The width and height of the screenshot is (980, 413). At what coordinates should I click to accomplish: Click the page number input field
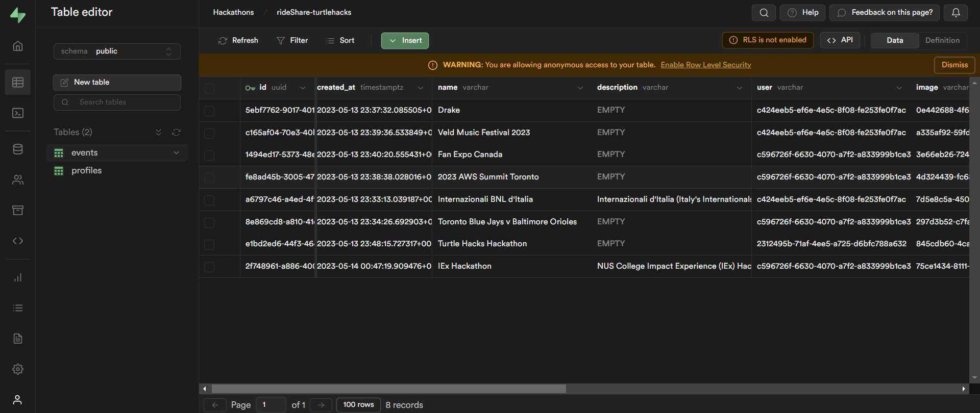click(x=271, y=405)
